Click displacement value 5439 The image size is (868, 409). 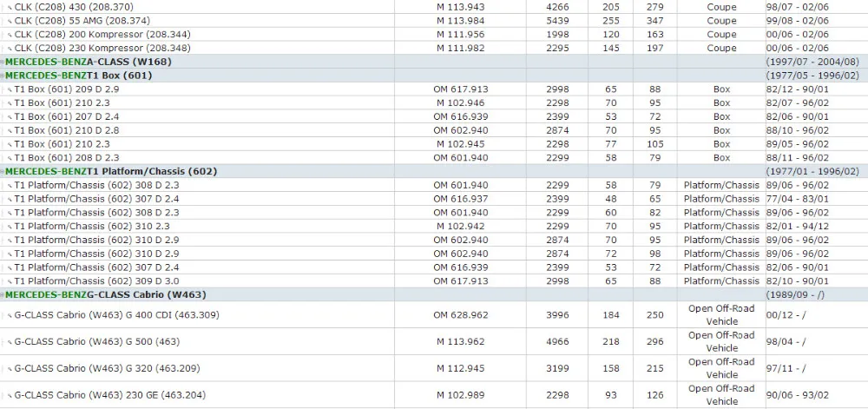(557, 21)
